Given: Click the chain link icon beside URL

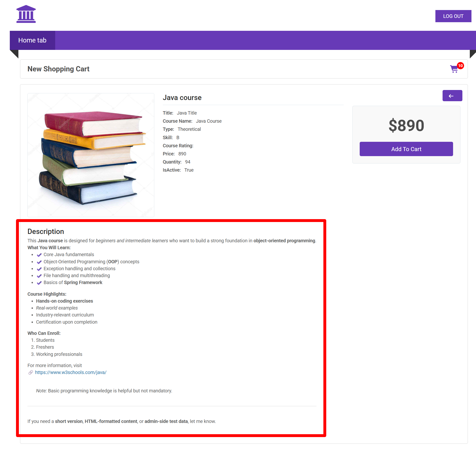Looking at the screenshot, I should (x=31, y=372).
